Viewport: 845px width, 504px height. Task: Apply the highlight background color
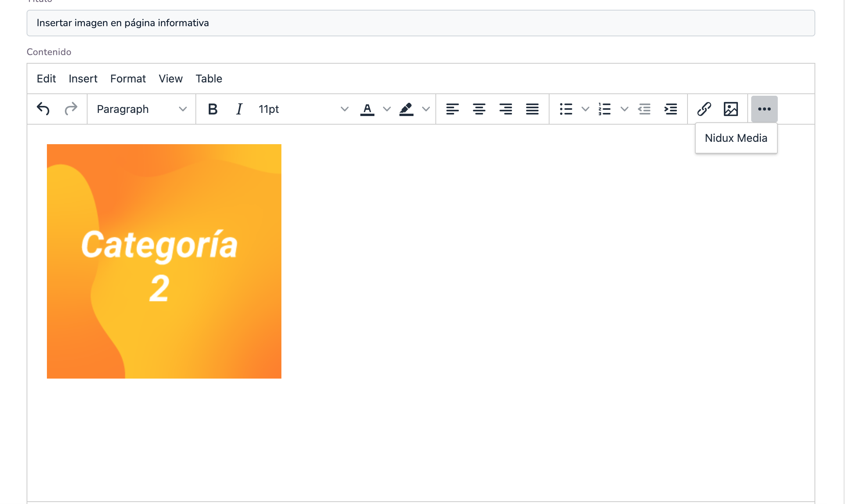[x=406, y=109]
